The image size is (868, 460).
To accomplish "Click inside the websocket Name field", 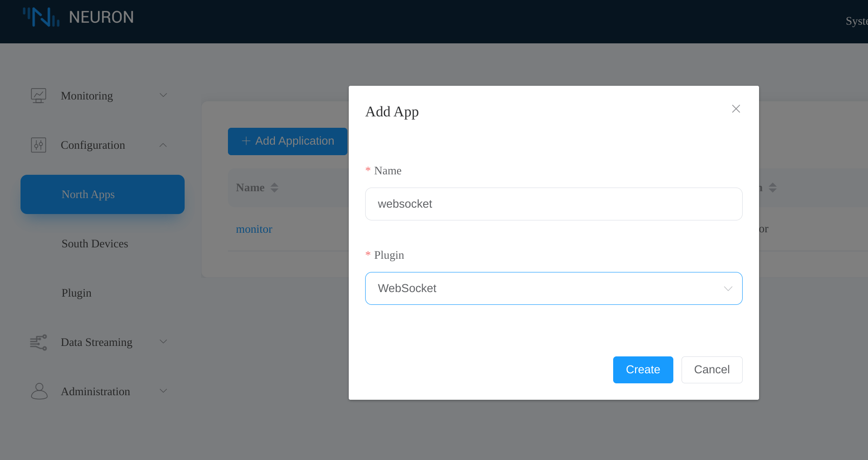I will (553, 204).
